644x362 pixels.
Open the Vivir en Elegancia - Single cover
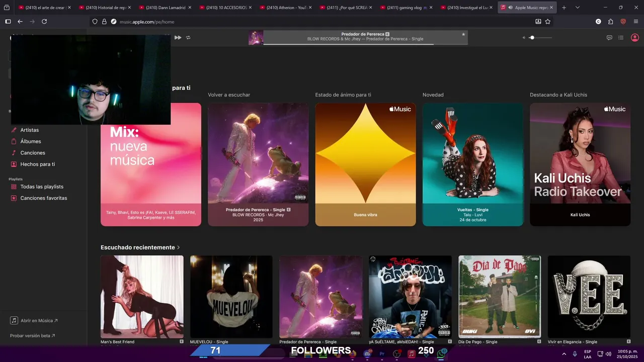coord(589,297)
